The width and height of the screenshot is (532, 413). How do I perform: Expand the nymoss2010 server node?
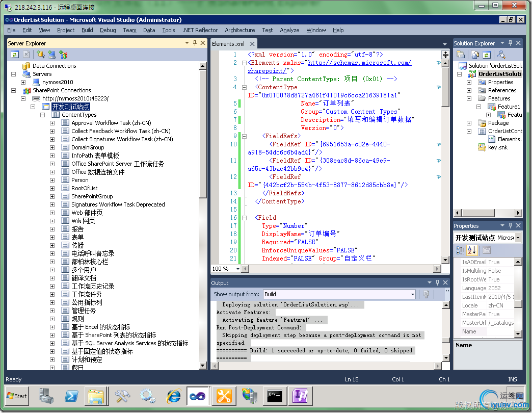pyautogui.click(x=23, y=82)
